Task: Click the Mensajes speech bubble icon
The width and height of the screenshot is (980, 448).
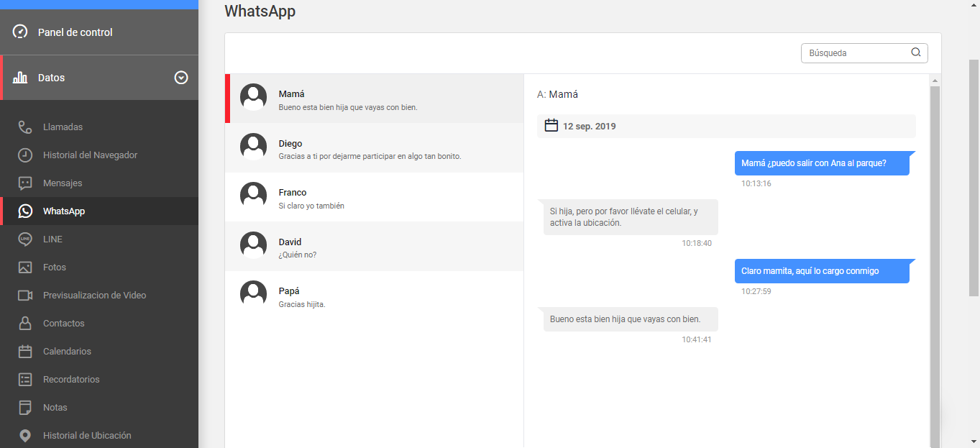Action: pyautogui.click(x=25, y=183)
